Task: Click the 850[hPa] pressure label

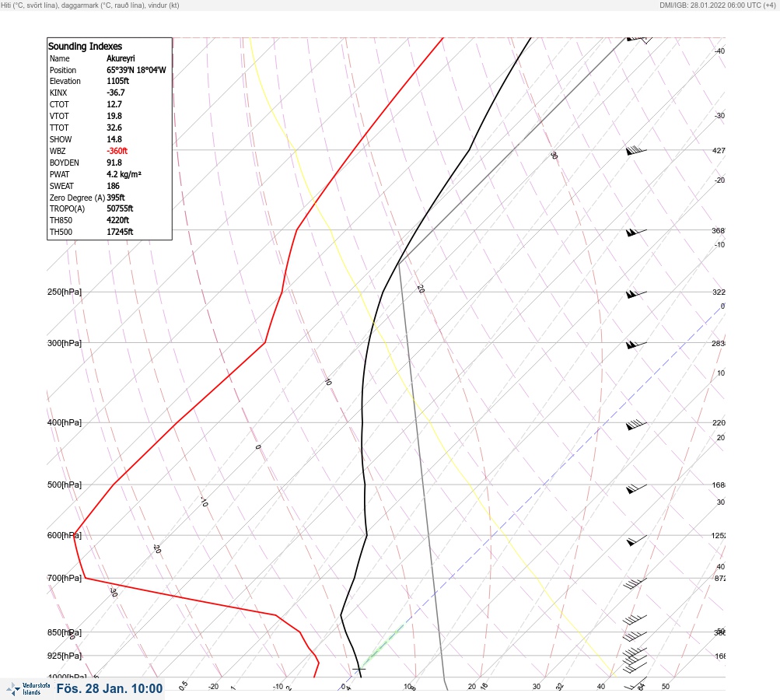Action: coord(65,632)
